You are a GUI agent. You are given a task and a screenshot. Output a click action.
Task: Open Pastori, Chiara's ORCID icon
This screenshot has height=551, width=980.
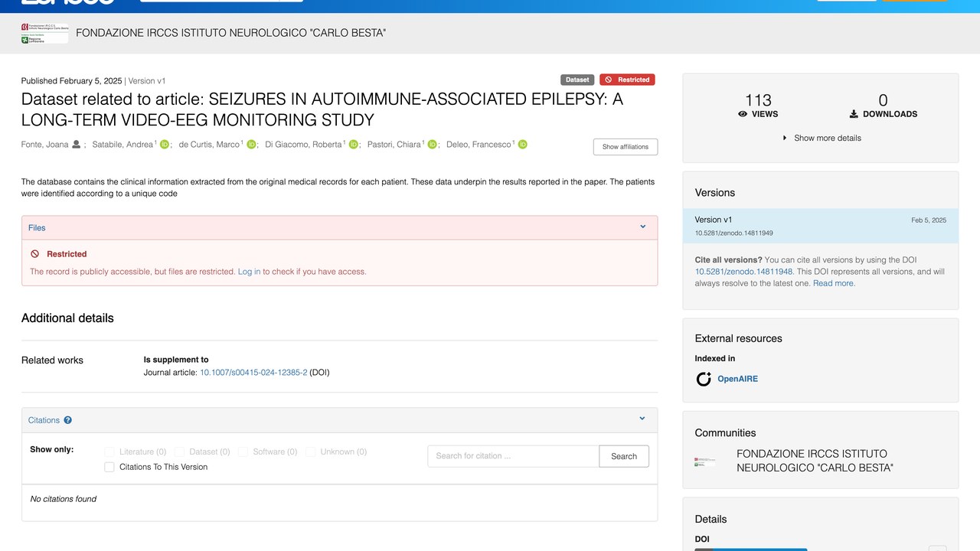coord(433,145)
